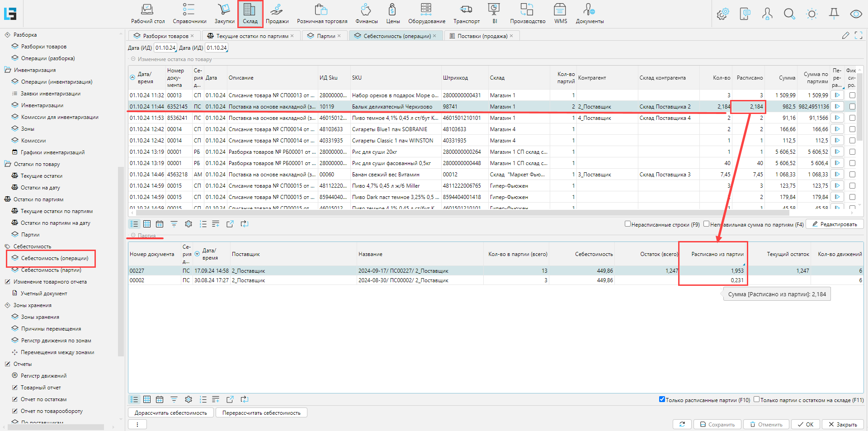Click the first Дата (ИД) date field
This screenshot has width=868, height=431.
pos(165,48)
